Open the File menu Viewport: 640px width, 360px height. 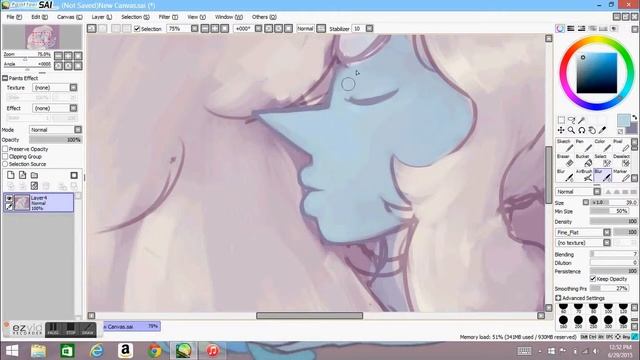pos(14,17)
